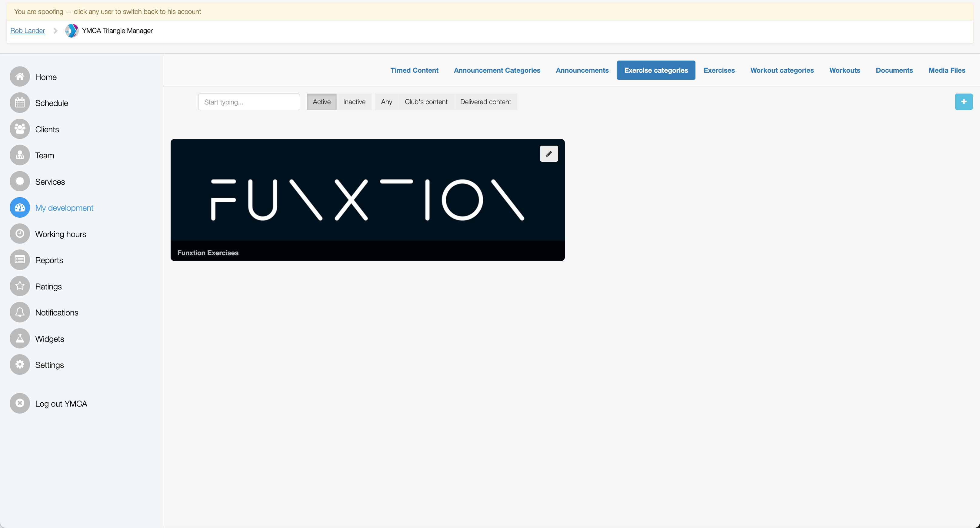The width and height of the screenshot is (980, 528).
Task: Go to the Documents tab
Action: tap(894, 70)
